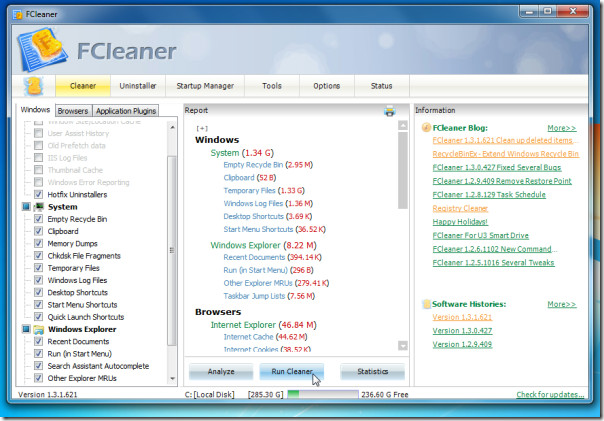Click the tree scrollbar up arrow

172,127
